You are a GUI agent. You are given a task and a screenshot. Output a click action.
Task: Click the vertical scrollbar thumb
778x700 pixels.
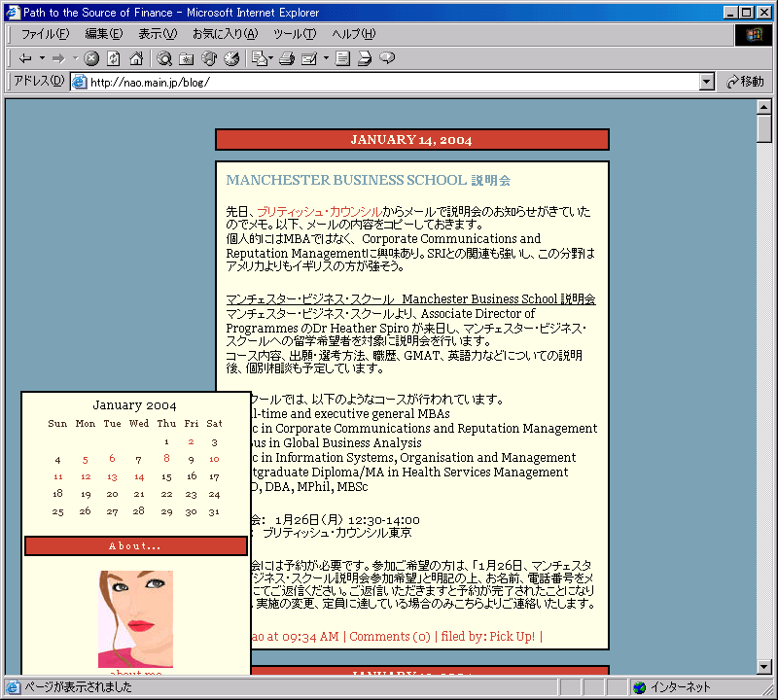tap(764, 128)
